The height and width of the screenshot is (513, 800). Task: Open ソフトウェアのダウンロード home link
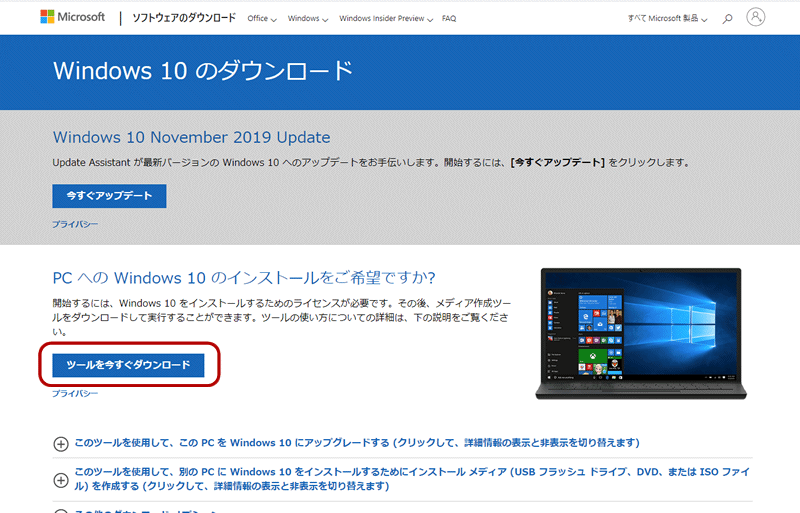184,18
